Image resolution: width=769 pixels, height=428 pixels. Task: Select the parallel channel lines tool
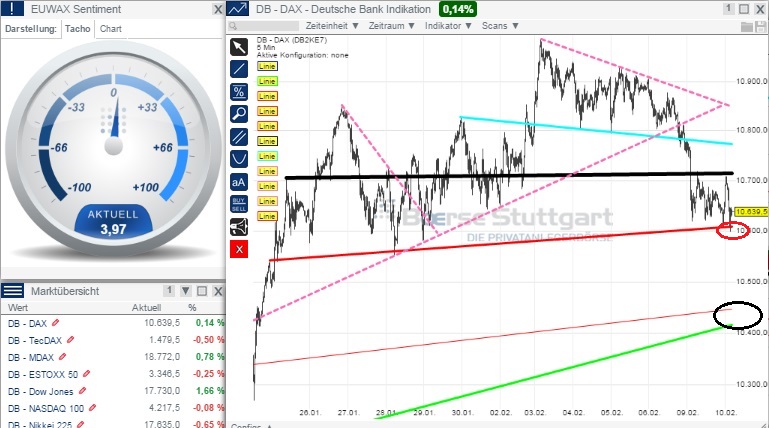tap(239, 136)
